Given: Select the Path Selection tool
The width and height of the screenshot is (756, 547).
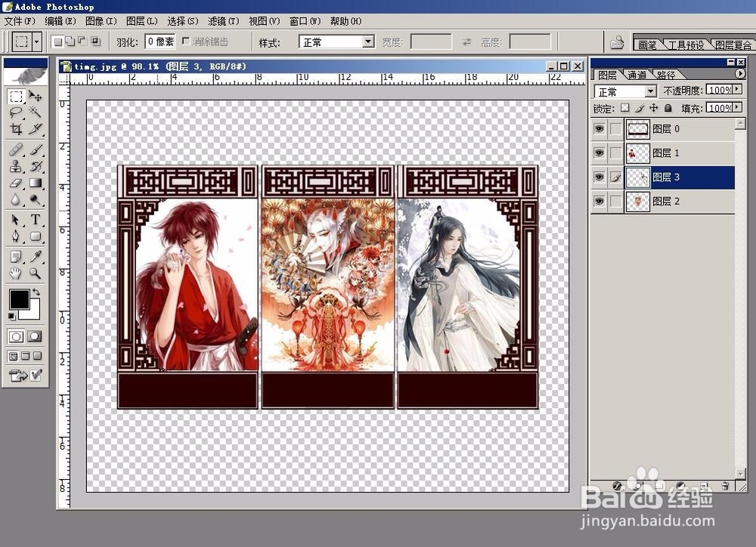Looking at the screenshot, I should [x=16, y=220].
